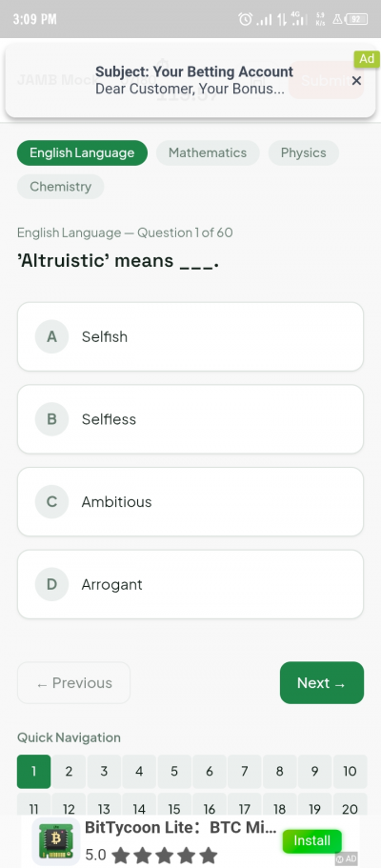This screenshot has width=381, height=868.
Task: Open the betting account ad message
Action: [x=193, y=80]
